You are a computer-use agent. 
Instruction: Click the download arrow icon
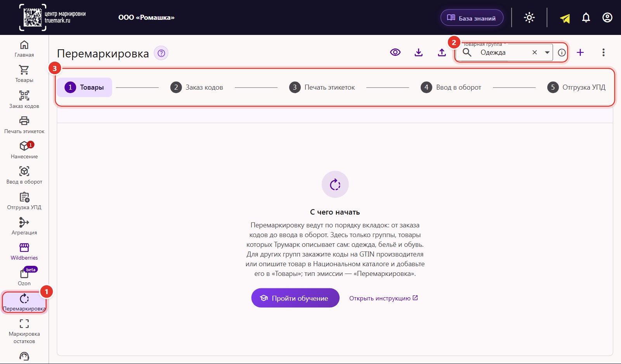click(418, 52)
